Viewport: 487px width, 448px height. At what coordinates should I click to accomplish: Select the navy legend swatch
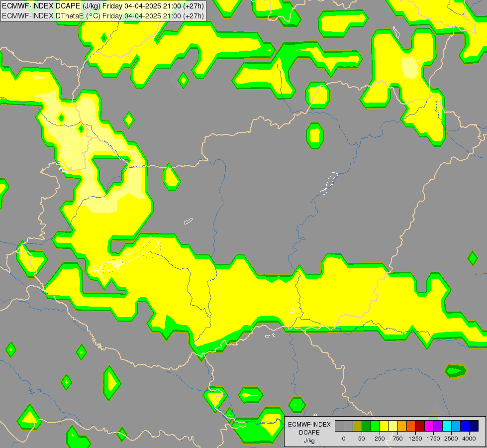474,426
